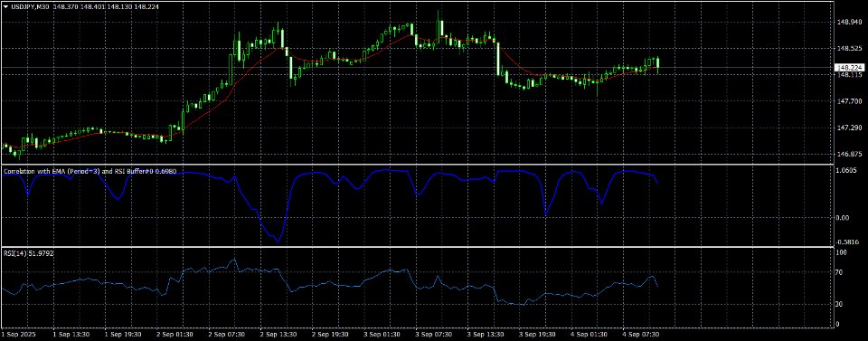Click the 3 Sep 13:30 time label
The width and height of the screenshot is (868, 341).
pos(486,335)
